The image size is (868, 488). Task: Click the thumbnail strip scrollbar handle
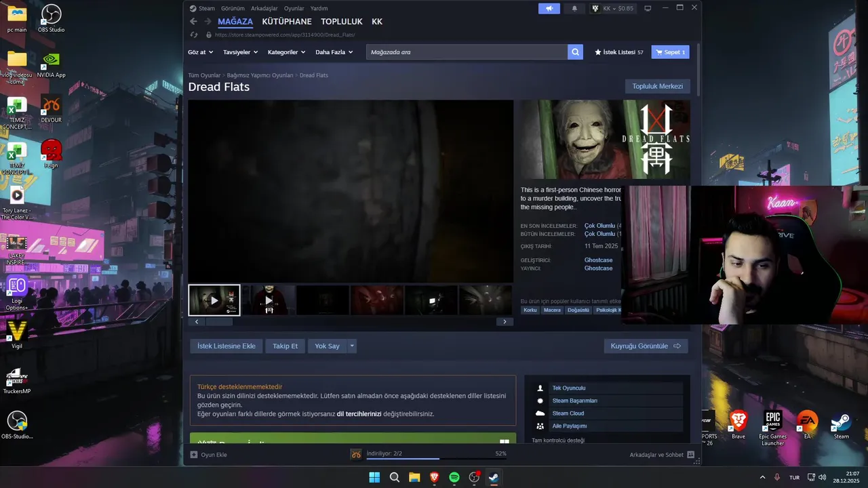tap(218, 322)
